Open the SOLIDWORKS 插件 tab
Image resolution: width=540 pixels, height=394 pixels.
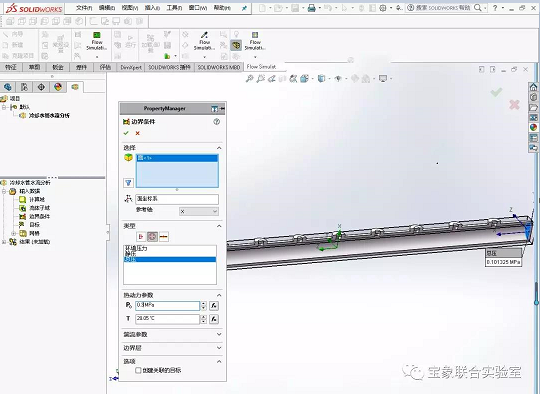[169, 67]
